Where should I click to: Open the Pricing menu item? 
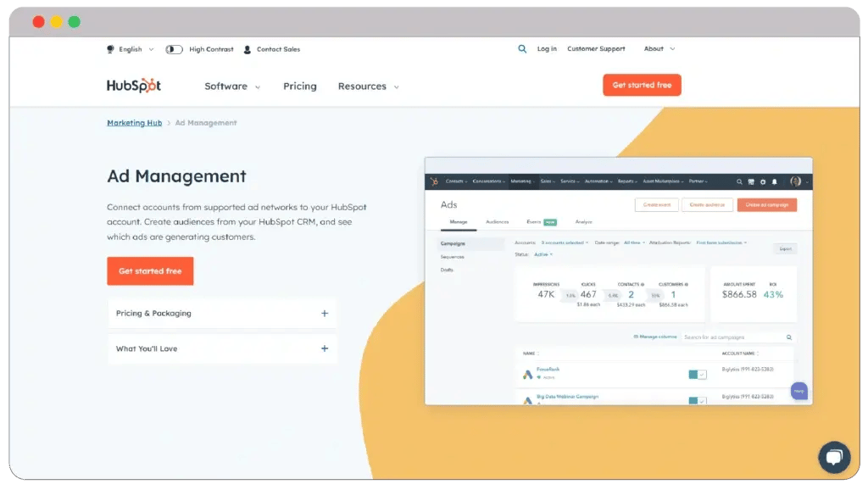(x=299, y=86)
